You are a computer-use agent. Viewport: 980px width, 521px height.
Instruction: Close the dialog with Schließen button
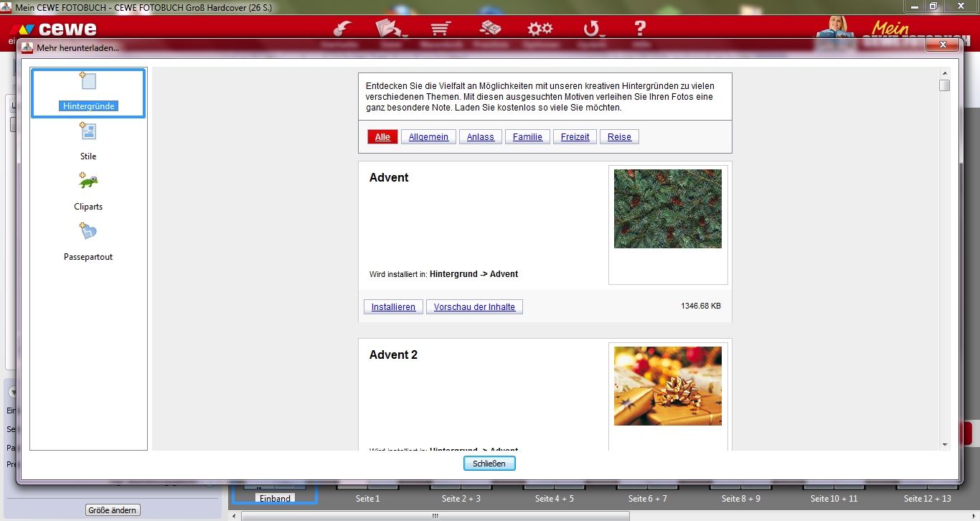click(489, 464)
